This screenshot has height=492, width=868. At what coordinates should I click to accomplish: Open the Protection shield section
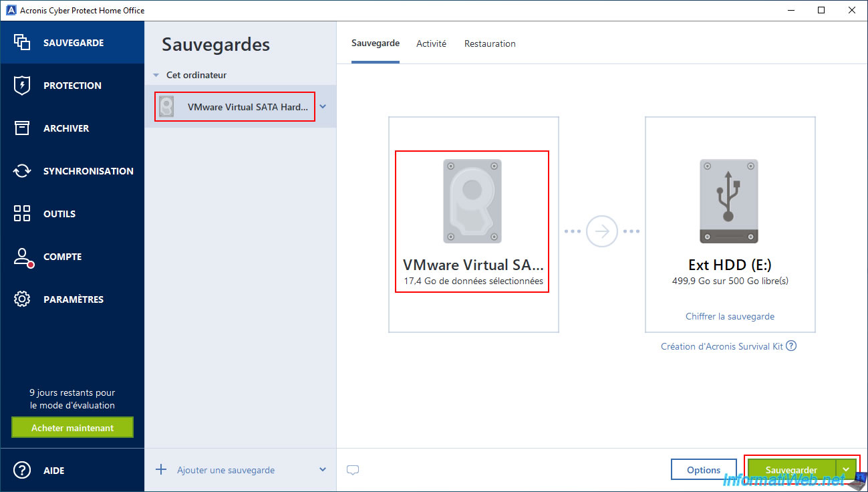tap(72, 85)
